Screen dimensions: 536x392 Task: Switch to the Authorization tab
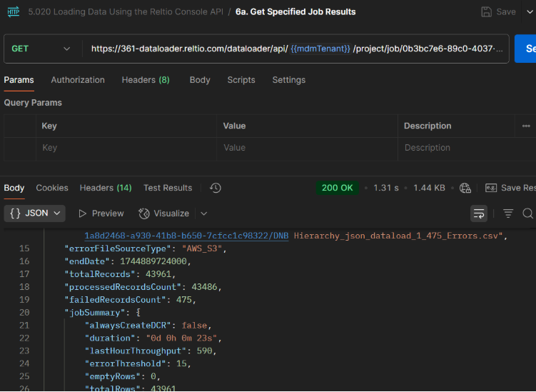(78, 80)
